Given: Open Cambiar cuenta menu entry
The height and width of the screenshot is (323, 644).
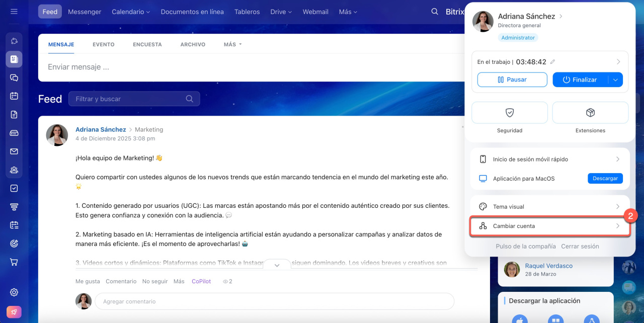Looking at the screenshot, I should 549,226.
